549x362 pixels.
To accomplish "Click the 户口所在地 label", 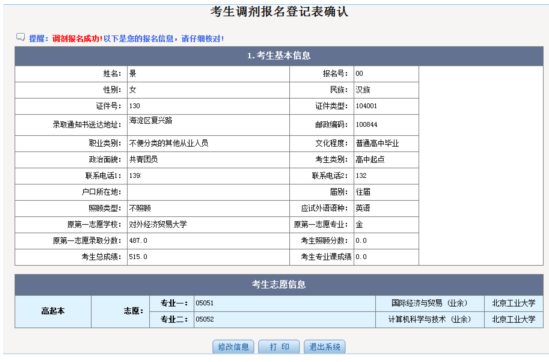I will pyautogui.click(x=102, y=192).
